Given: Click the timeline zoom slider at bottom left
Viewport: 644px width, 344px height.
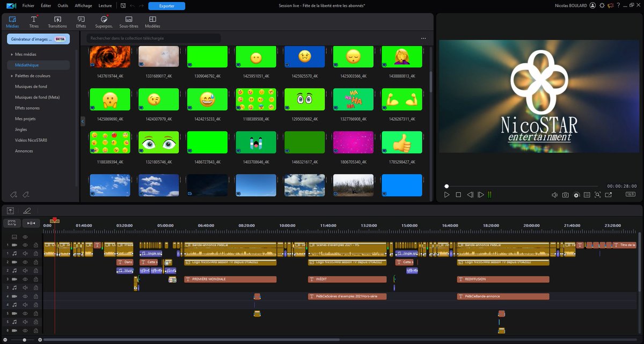Looking at the screenshot, I should point(23,340).
